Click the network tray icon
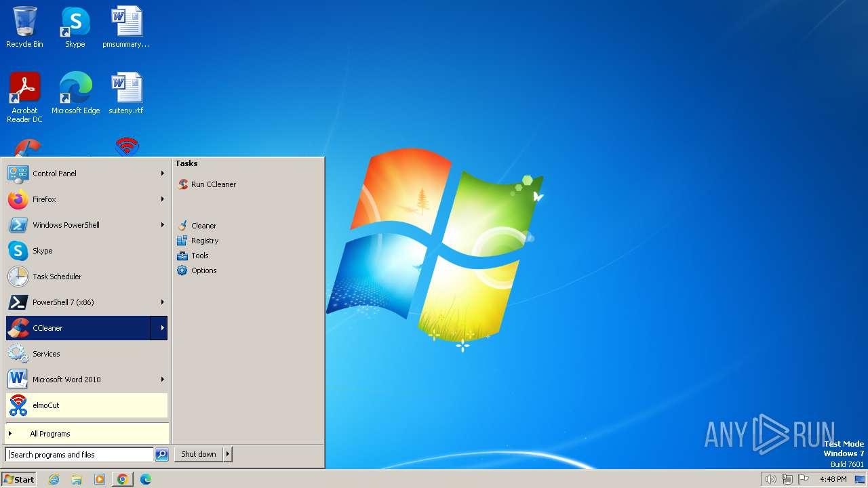868x488 pixels. (x=787, y=479)
